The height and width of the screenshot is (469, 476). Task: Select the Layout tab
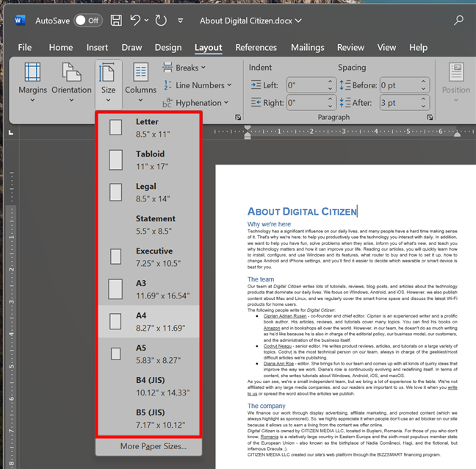coord(209,48)
